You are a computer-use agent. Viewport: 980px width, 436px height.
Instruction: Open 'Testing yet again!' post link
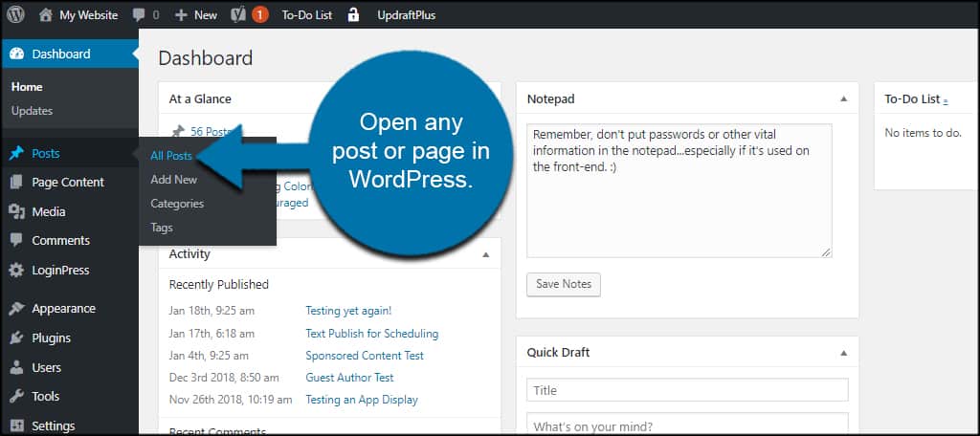point(348,311)
